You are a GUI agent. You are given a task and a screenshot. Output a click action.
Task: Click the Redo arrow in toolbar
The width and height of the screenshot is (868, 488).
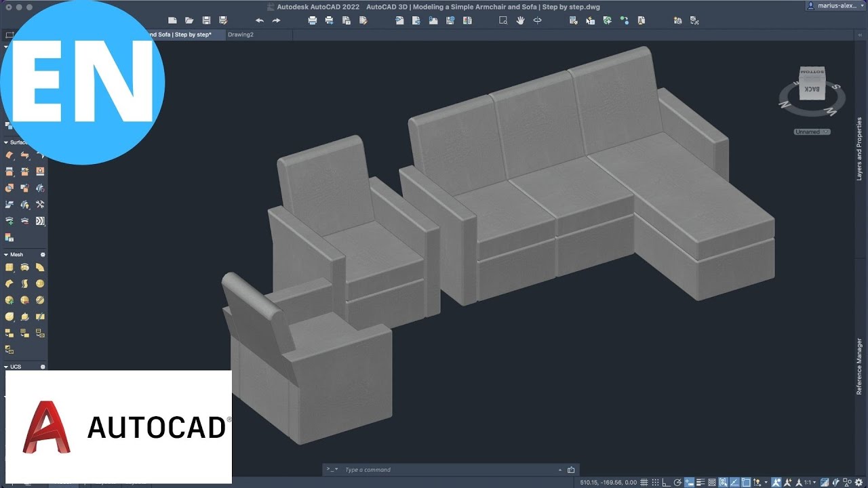(276, 20)
